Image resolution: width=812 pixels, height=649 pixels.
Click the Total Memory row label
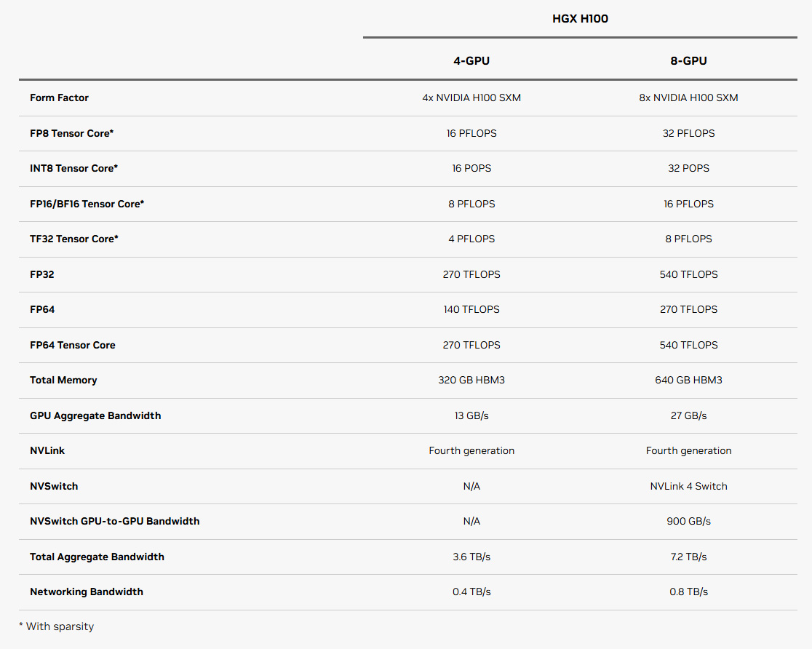click(x=63, y=381)
